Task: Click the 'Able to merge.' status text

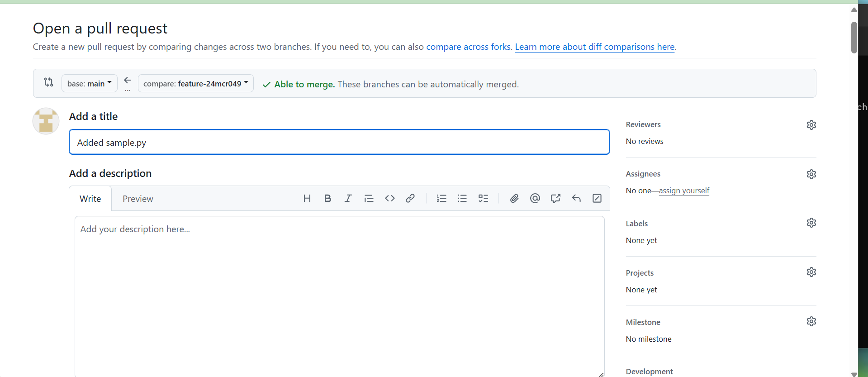Action: 304,84
